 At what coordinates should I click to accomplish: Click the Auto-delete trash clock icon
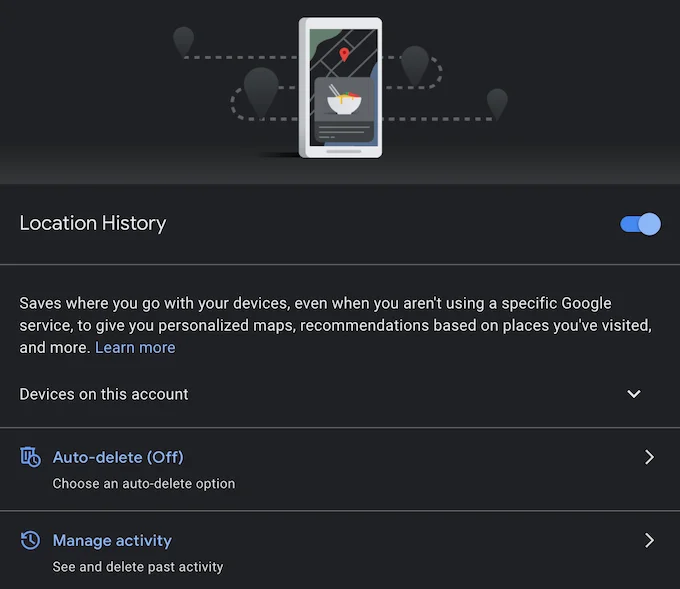(31, 457)
